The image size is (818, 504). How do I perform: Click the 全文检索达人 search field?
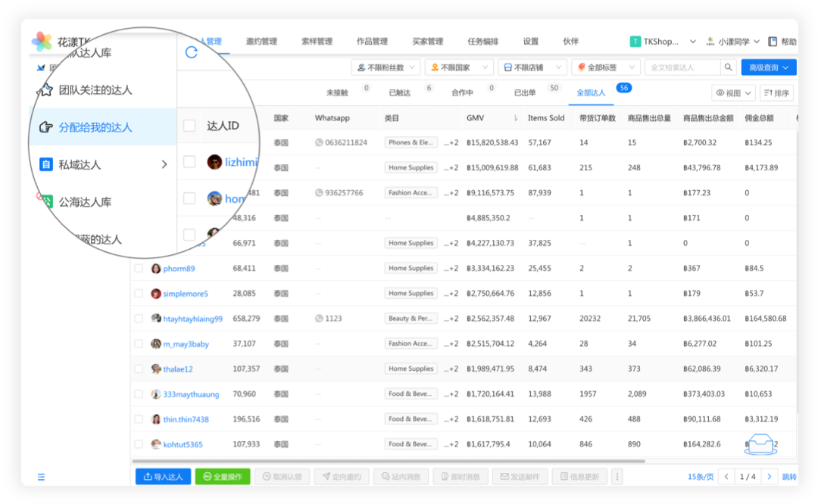click(x=682, y=67)
